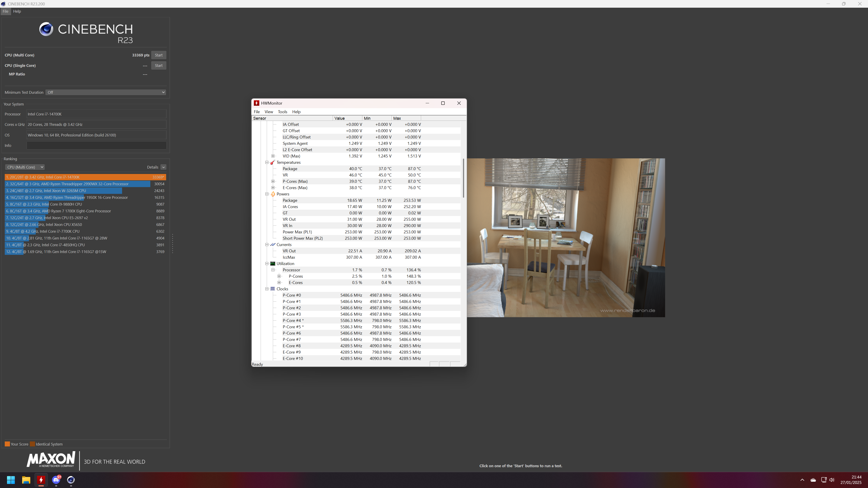The height and width of the screenshot is (488, 868).
Task: Open the HWMonitor Tools menu
Action: 282,112
